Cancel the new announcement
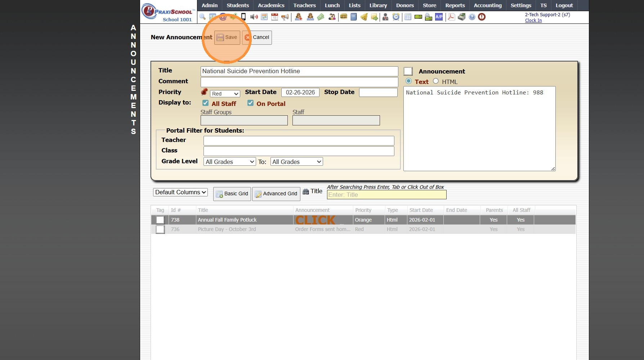 point(257,37)
